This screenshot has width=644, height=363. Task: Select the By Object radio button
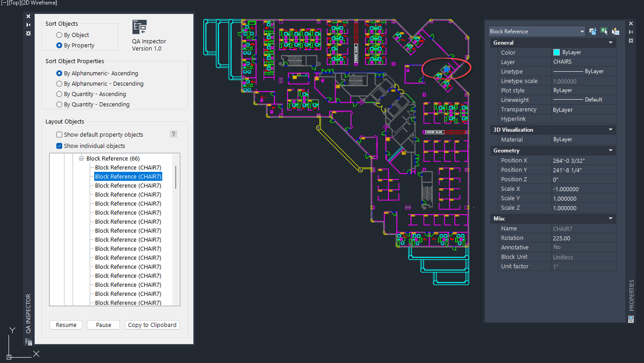coord(59,35)
